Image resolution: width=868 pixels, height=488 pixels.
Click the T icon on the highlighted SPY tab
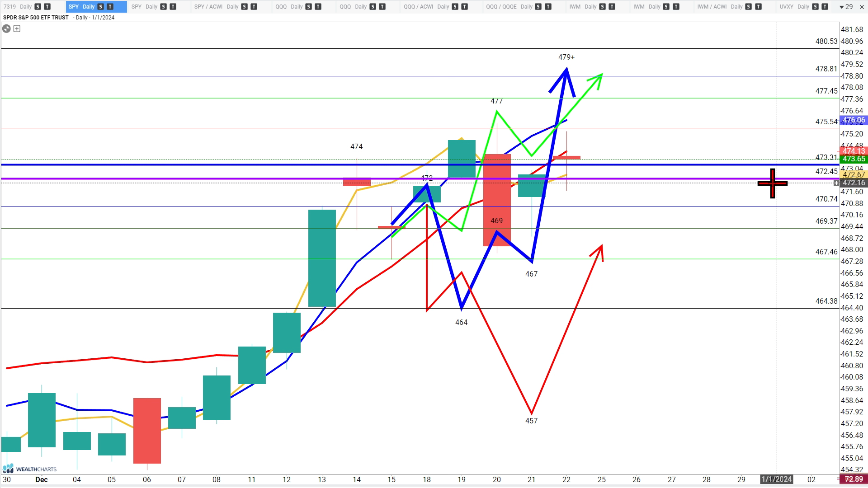tap(110, 7)
